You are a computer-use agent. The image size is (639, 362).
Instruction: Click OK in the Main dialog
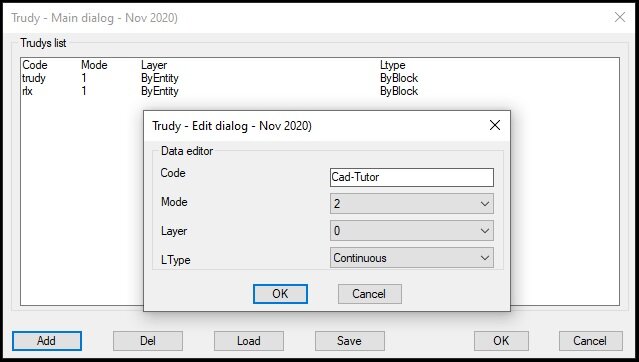click(x=501, y=341)
